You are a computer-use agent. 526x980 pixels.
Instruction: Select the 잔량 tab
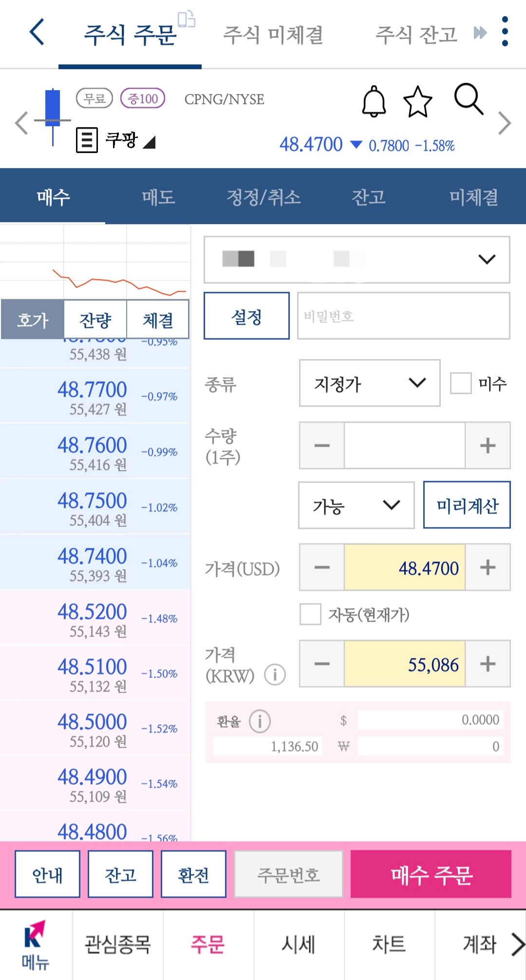pos(95,320)
